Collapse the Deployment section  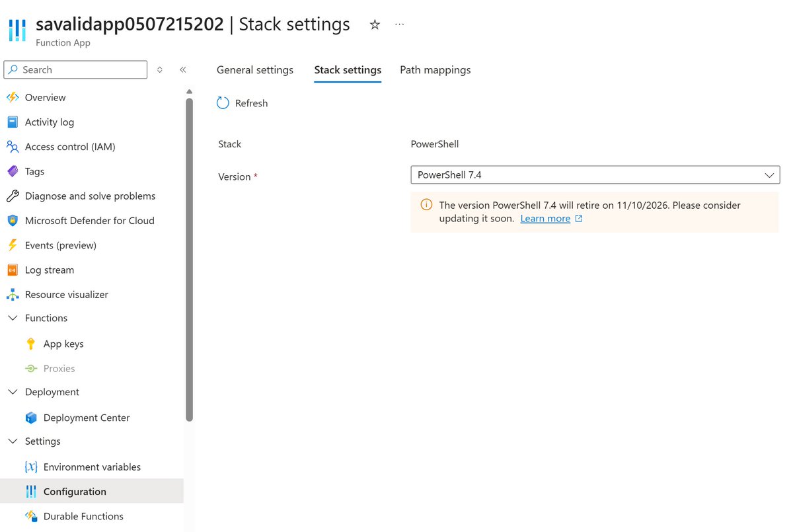click(13, 392)
